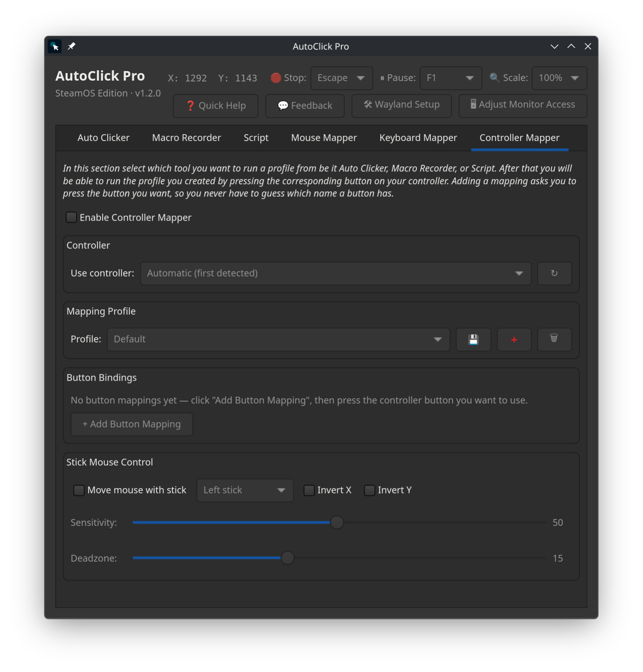Open the Scale 100% dropdown
Image resolution: width=643 pixels, height=672 pixels.
pos(559,78)
